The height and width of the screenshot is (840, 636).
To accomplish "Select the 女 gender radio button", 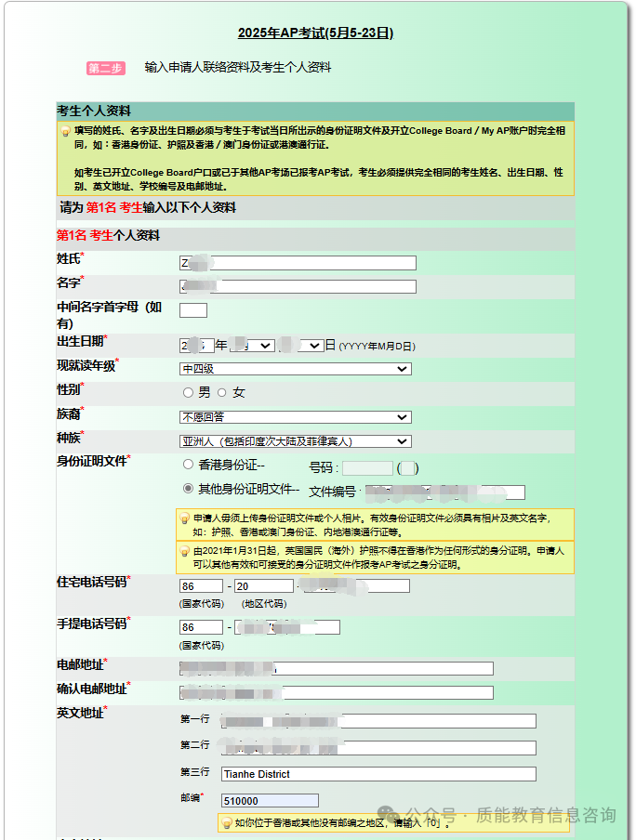I will pyautogui.click(x=222, y=393).
